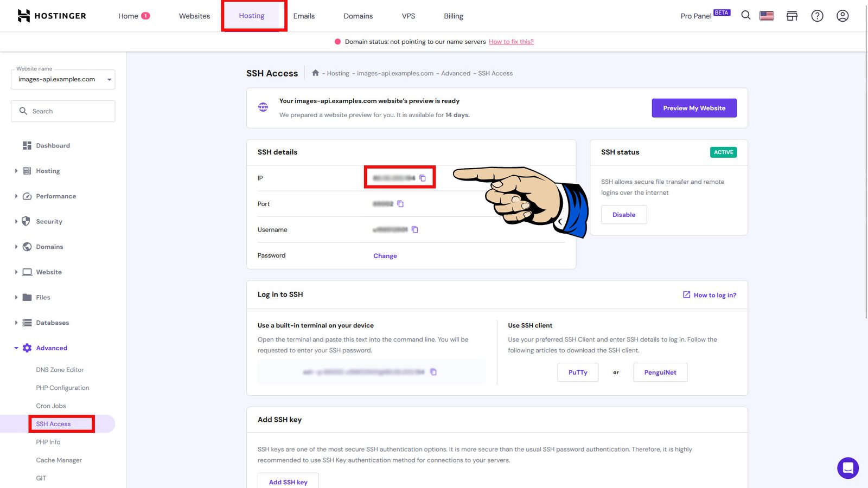This screenshot has height=488, width=868.
Task: Open the Website name dropdown
Action: pyautogui.click(x=63, y=80)
